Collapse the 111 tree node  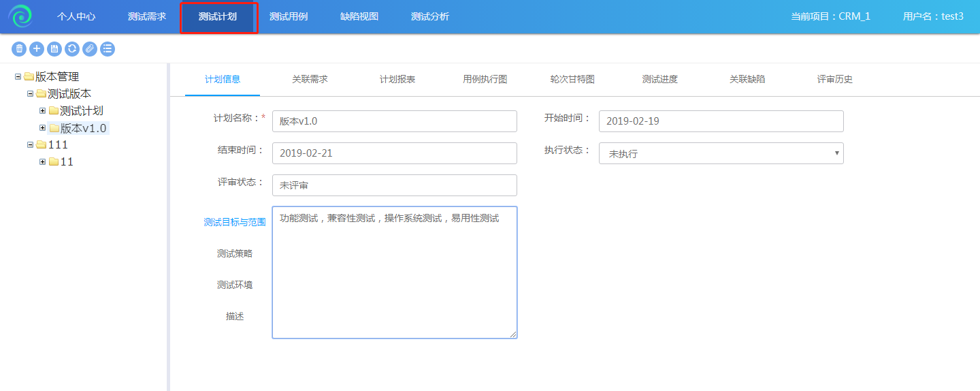click(30, 144)
